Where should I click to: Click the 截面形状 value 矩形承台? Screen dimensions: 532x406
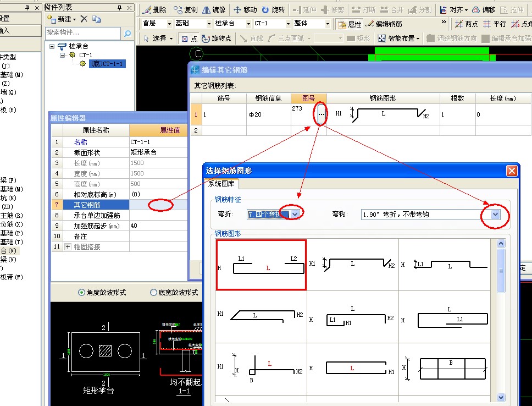coord(158,152)
